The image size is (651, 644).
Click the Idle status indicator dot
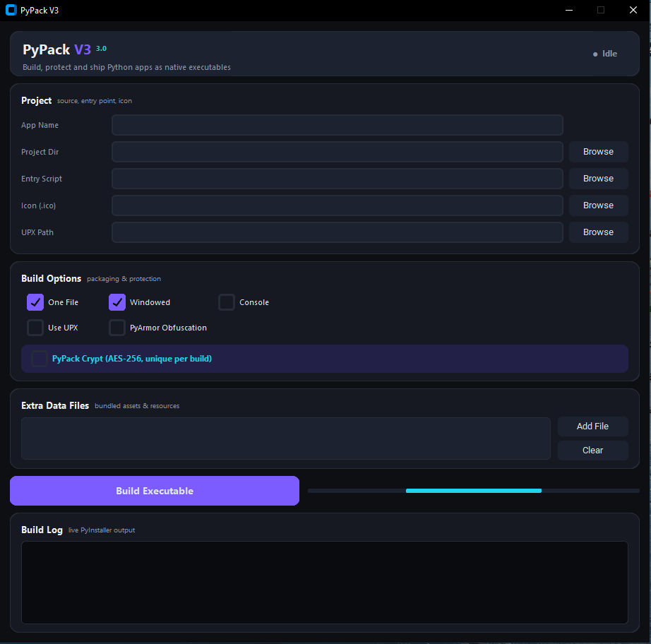(x=595, y=54)
